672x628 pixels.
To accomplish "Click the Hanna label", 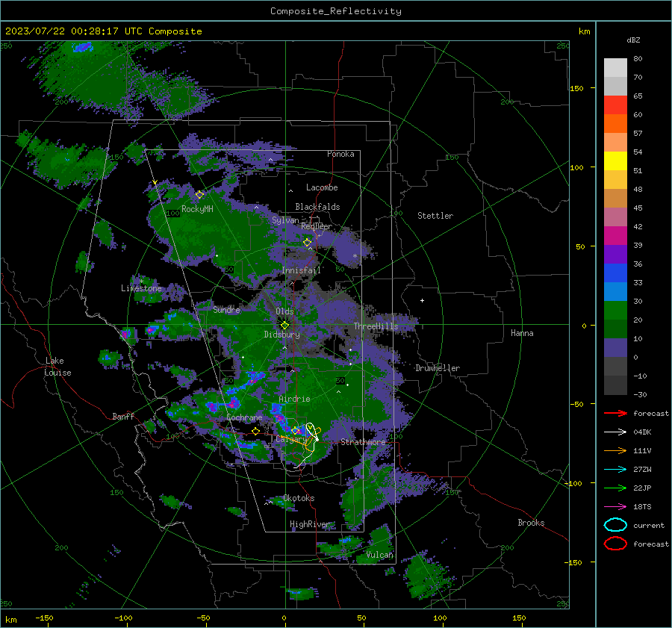I will pyautogui.click(x=522, y=333).
